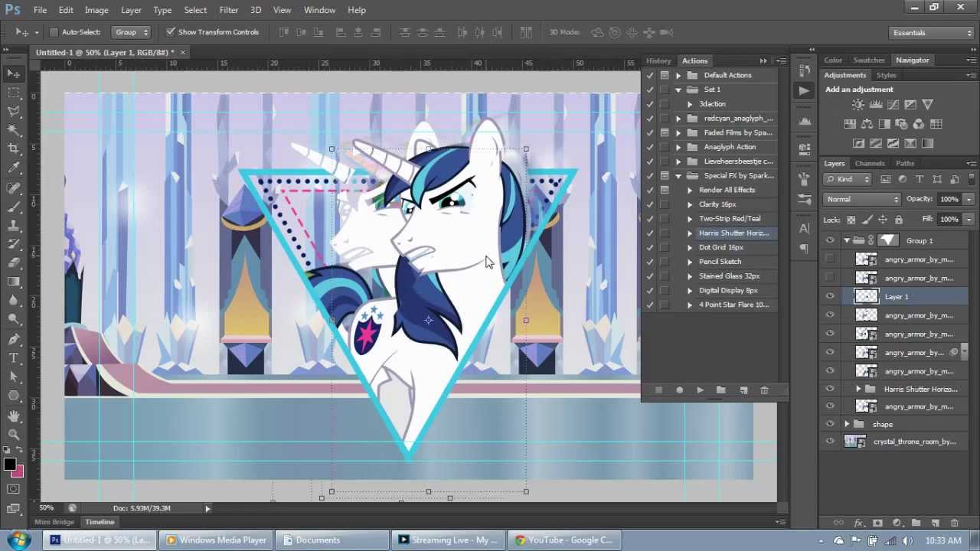Select the Crop tool
The image size is (980, 551).
14,149
